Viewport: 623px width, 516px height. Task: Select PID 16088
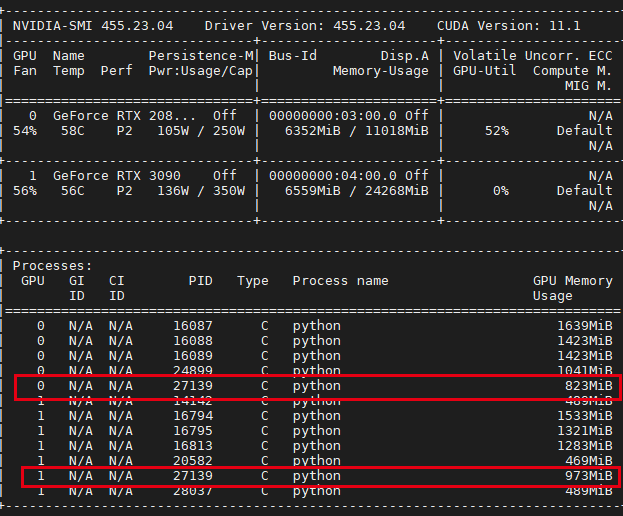tap(193, 341)
